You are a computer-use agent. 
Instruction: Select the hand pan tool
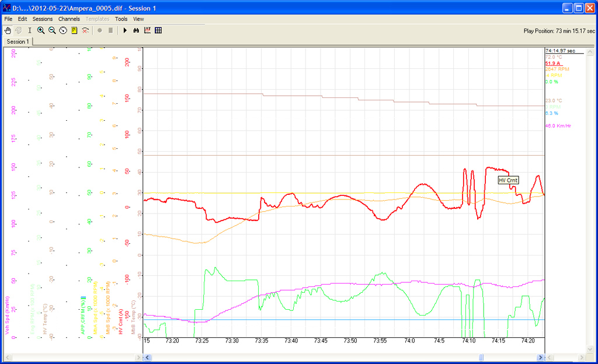point(8,30)
